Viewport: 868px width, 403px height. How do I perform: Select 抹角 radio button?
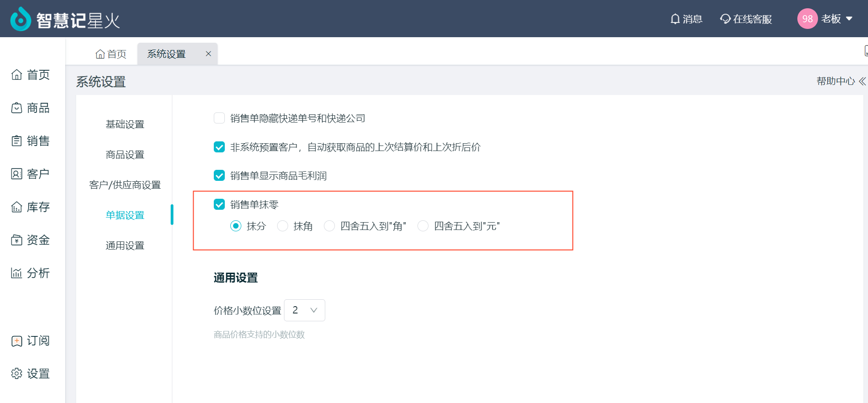(283, 226)
